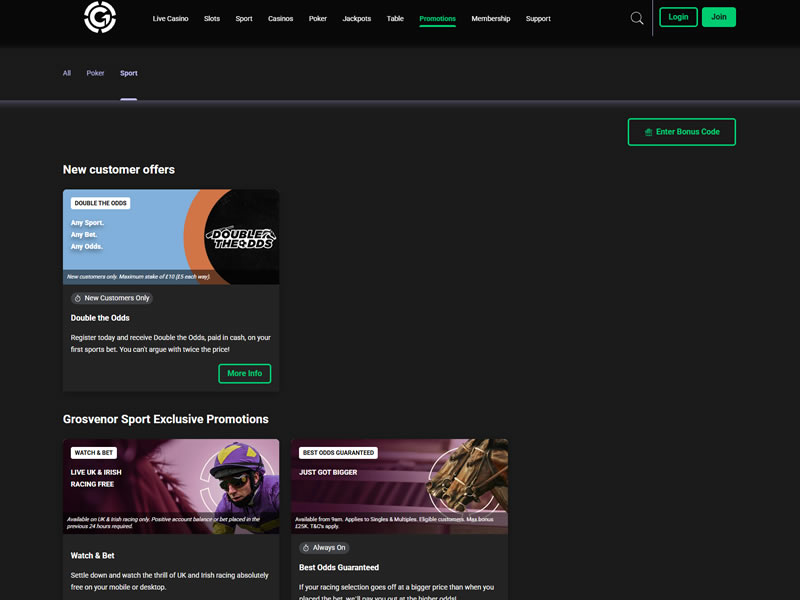
Task: Open the Watch & Bet racing banner
Action: coord(171,486)
